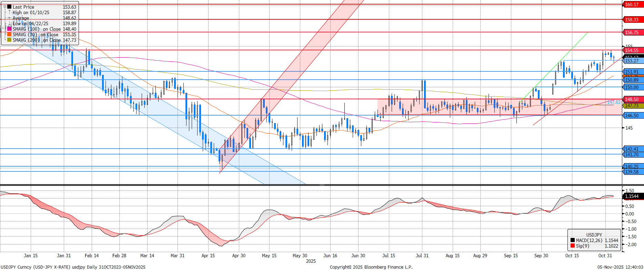Select the High on 01/10/25 marker icon

pos(9,12)
